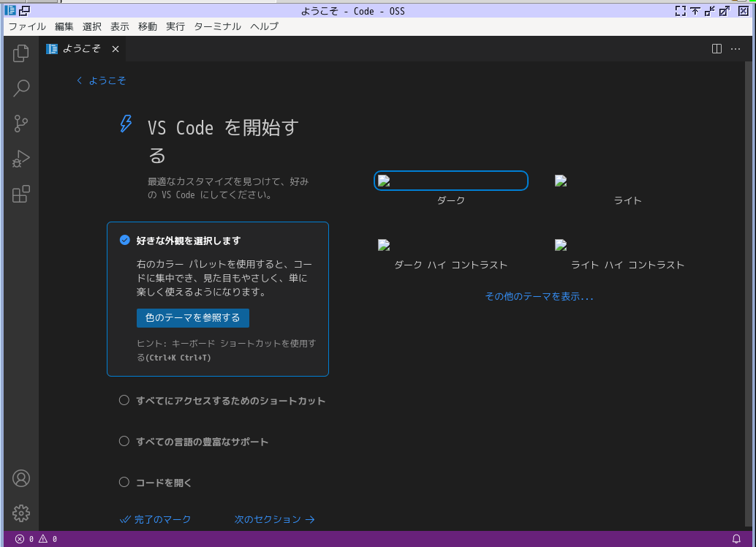Open the Extensions view
The image size is (756, 547).
tap(20, 194)
